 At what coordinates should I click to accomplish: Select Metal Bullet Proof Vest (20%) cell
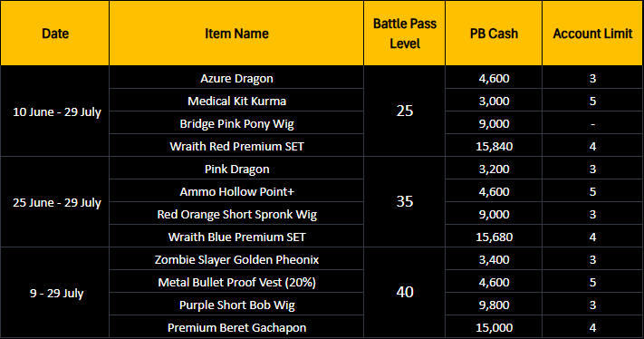pos(236,282)
